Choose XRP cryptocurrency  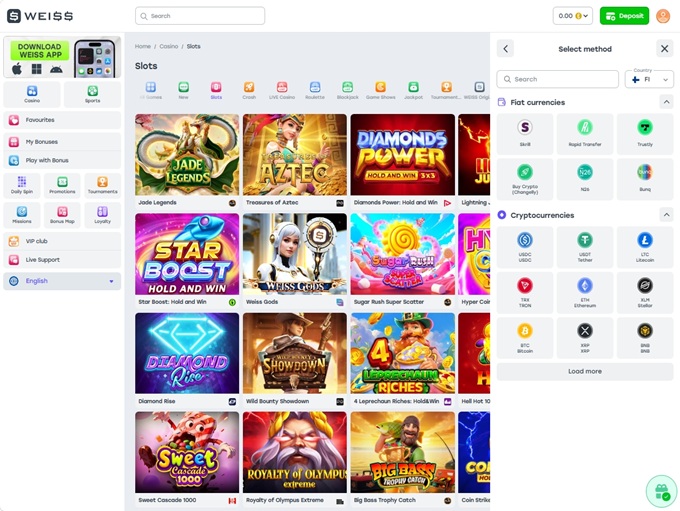click(x=585, y=337)
